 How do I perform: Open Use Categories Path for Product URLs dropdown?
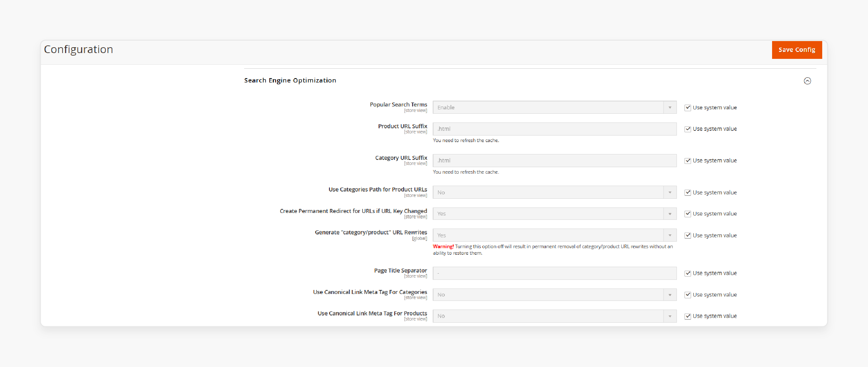(554, 192)
